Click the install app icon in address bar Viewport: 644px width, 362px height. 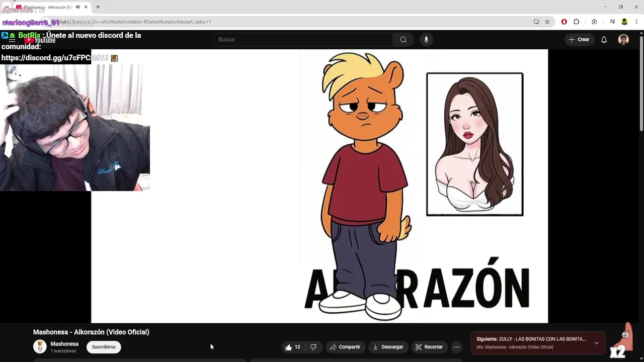[x=536, y=22]
